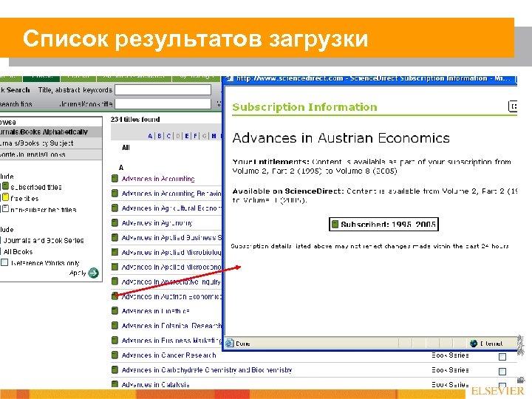This screenshot has width=532, height=399.
Task: Open green book icon beside Advances in Applied Microbiology
Action: [x=115, y=252]
